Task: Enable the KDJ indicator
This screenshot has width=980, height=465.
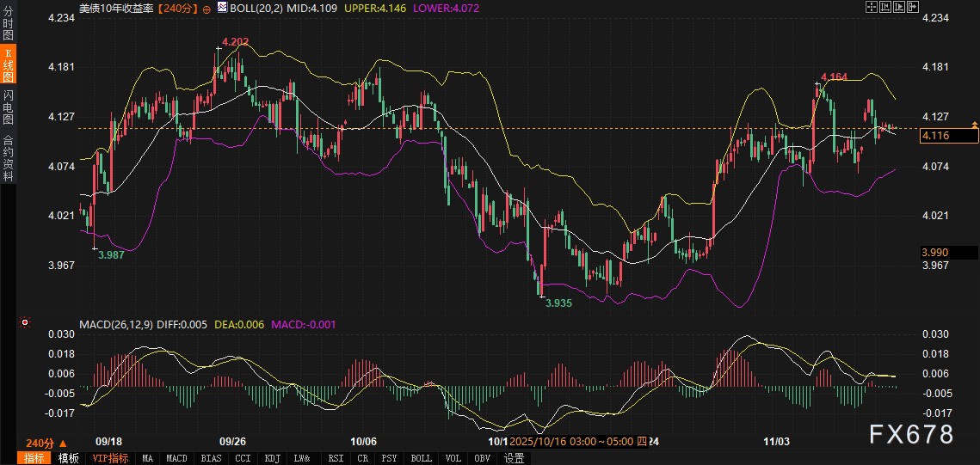Action: click(x=272, y=458)
